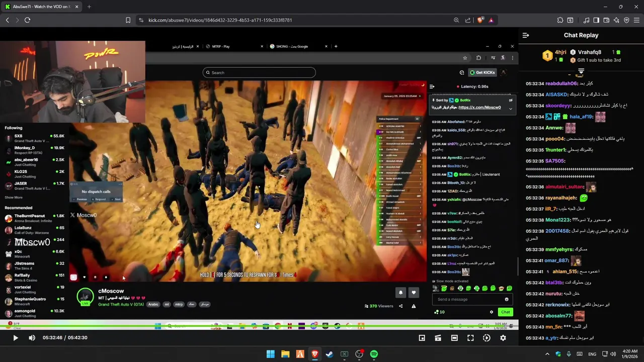Mute the VOD player volume
Image resolution: width=644 pixels, height=362 pixels.
pyautogui.click(x=32, y=338)
